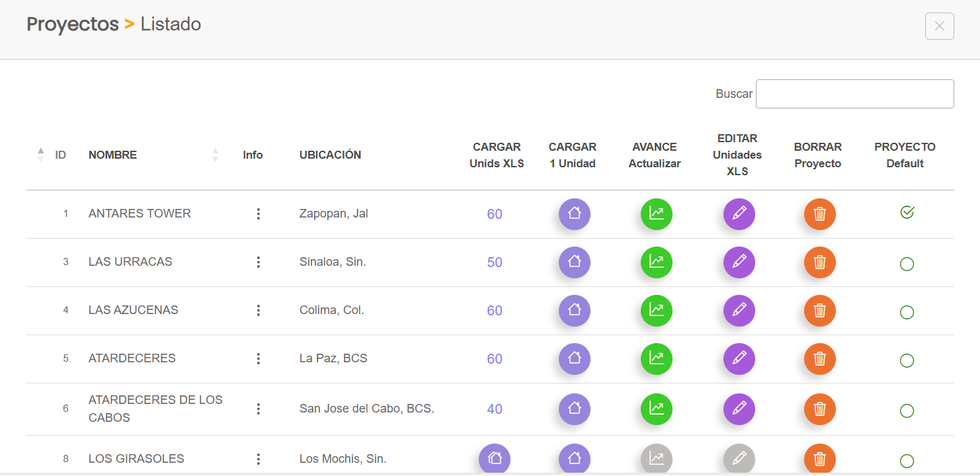Select LAS AZUCENAS default project radio

(907, 312)
